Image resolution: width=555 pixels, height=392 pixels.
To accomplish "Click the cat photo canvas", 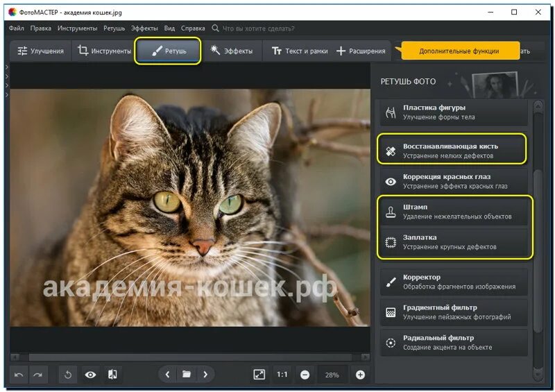I will point(190,207).
